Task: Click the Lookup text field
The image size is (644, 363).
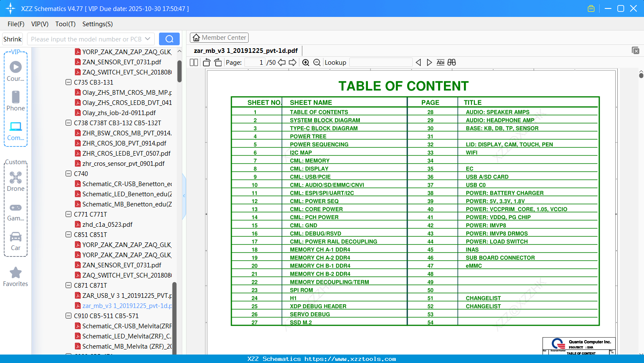Action: point(381,63)
